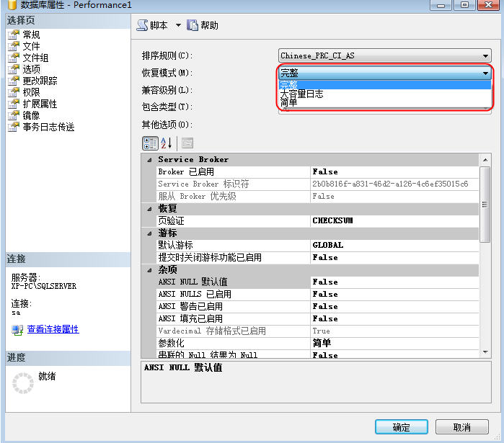Screen dimensions: 504x443
Task: Click the 取消 button
Action: [462, 427]
